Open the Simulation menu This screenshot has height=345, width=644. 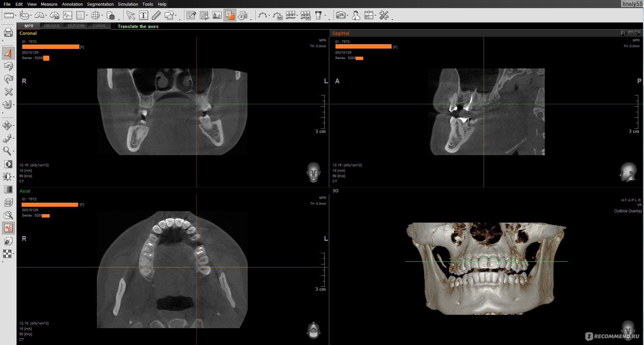point(128,4)
